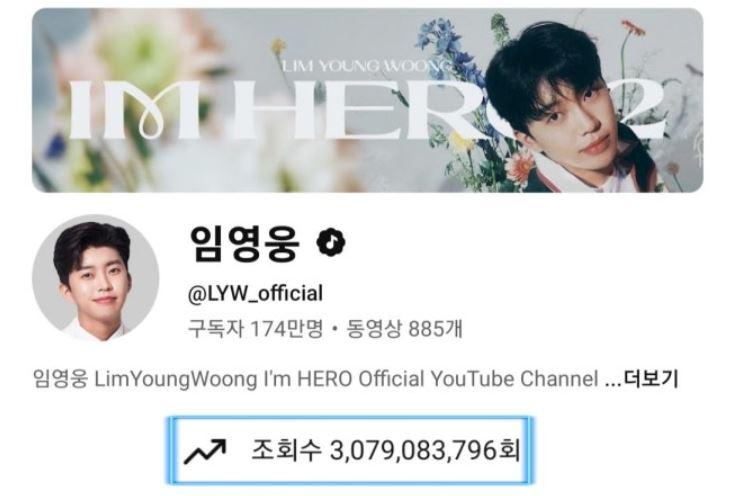The width and height of the screenshot is (730, 496).
Task: Click the large numeral 2 on banner
Action: pyautogui.click(x=645, y=112)
